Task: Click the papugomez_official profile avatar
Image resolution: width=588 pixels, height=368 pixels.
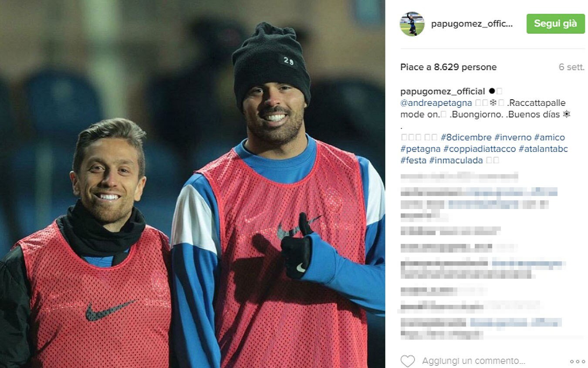Action: tap(412, 24)
